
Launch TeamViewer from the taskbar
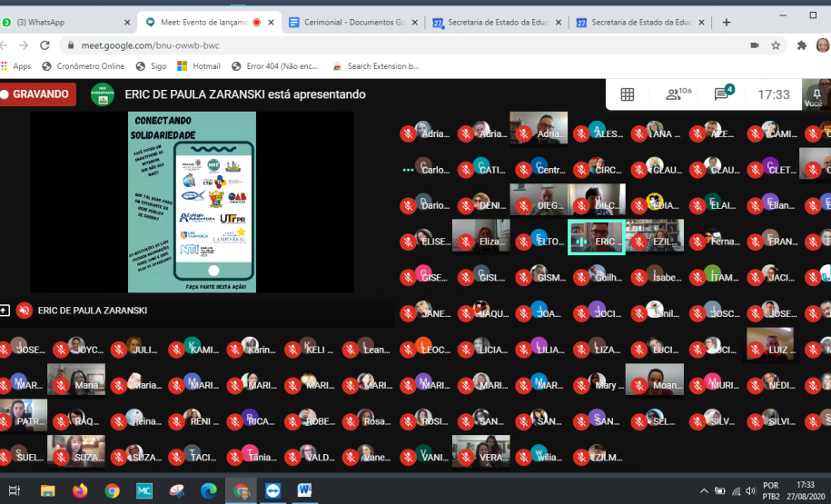[x=272, y=490]
